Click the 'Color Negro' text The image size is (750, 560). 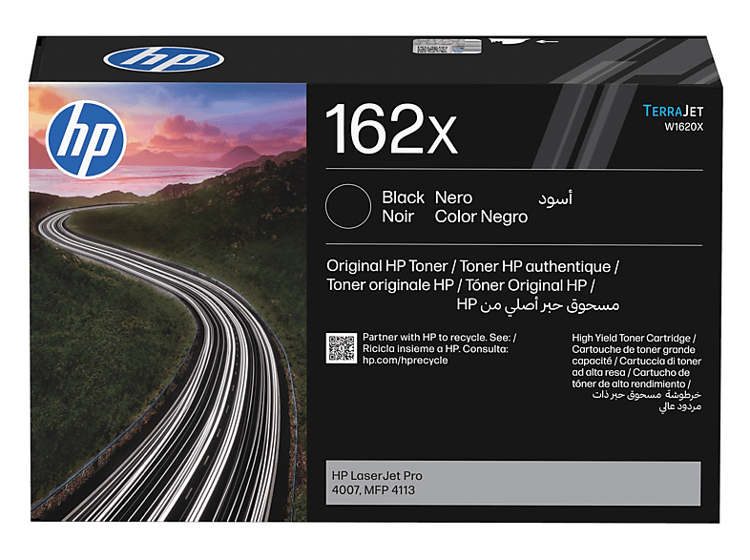[481, 218]
